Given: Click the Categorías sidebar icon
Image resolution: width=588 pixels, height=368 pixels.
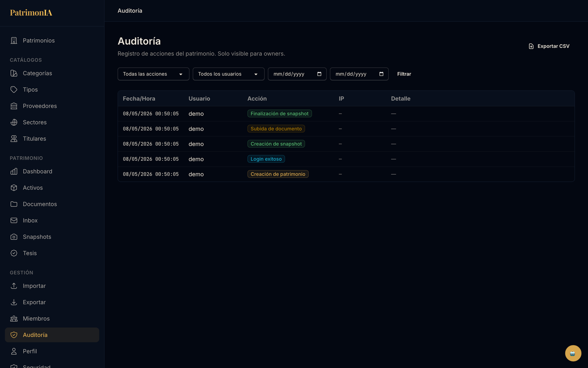Looking at the screenshot, I should (14, 73).
